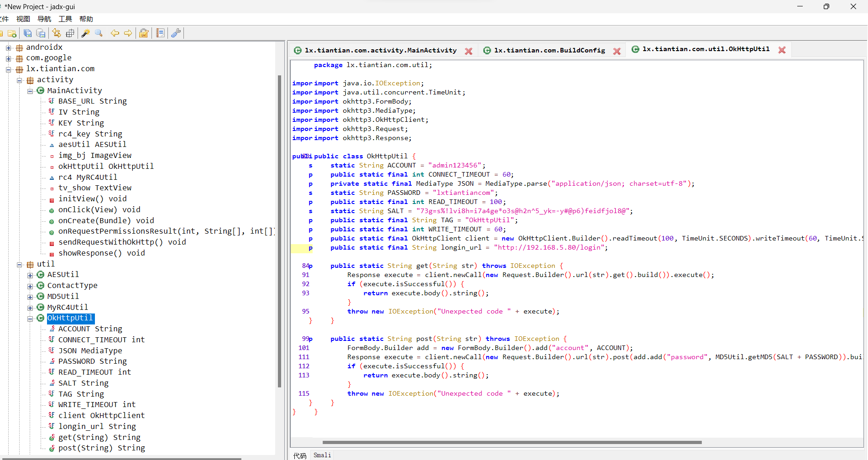Select post(String) method in tree
Image resolution: width=868 pixels, height=460 pixels.
102,448
